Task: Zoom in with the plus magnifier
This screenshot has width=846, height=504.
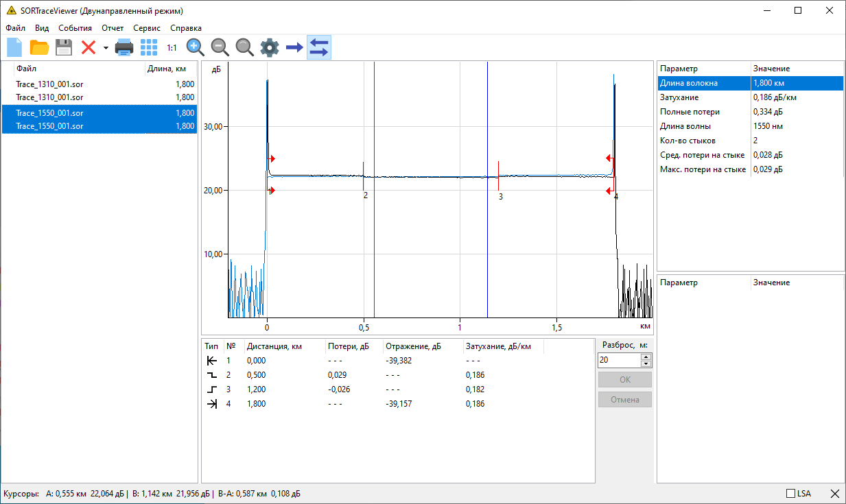Action: (196, 47)
